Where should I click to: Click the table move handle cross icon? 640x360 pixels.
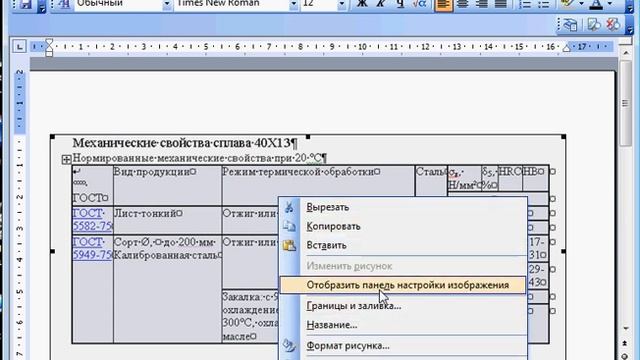[66, 159]
